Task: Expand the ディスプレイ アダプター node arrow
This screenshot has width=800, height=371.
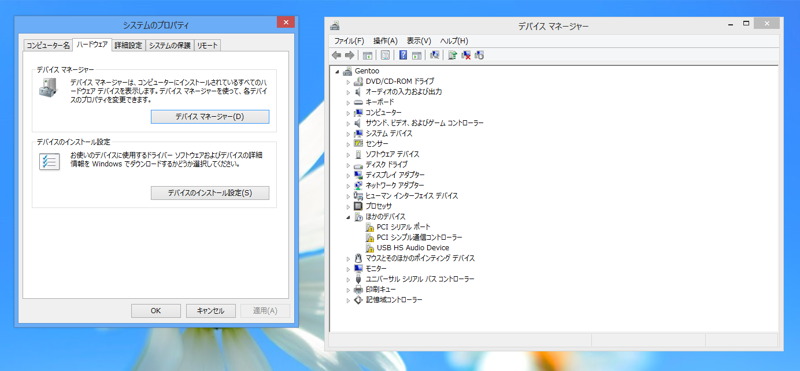Action: point(348,175)
